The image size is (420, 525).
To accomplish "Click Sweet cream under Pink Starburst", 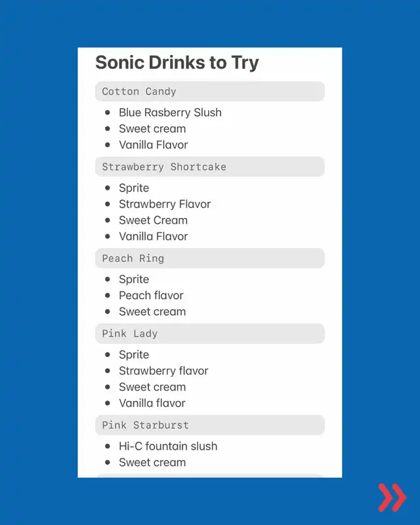I will (152, 463).
